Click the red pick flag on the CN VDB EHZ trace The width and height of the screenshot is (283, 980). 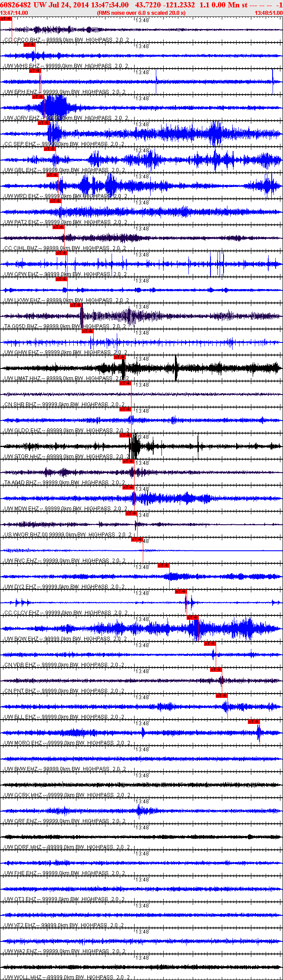pyautogui.click(x=210, y=644)
